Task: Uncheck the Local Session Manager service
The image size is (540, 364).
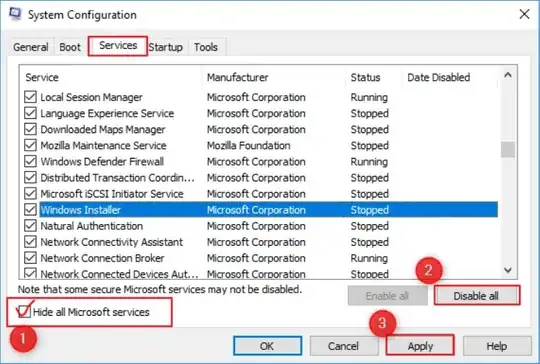Action: pos(30,97)
